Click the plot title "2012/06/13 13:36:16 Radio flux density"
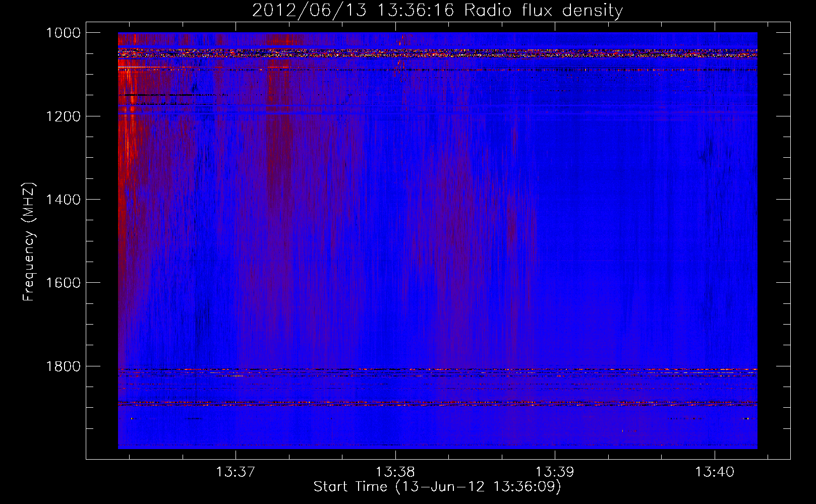 tap(437, 10)
